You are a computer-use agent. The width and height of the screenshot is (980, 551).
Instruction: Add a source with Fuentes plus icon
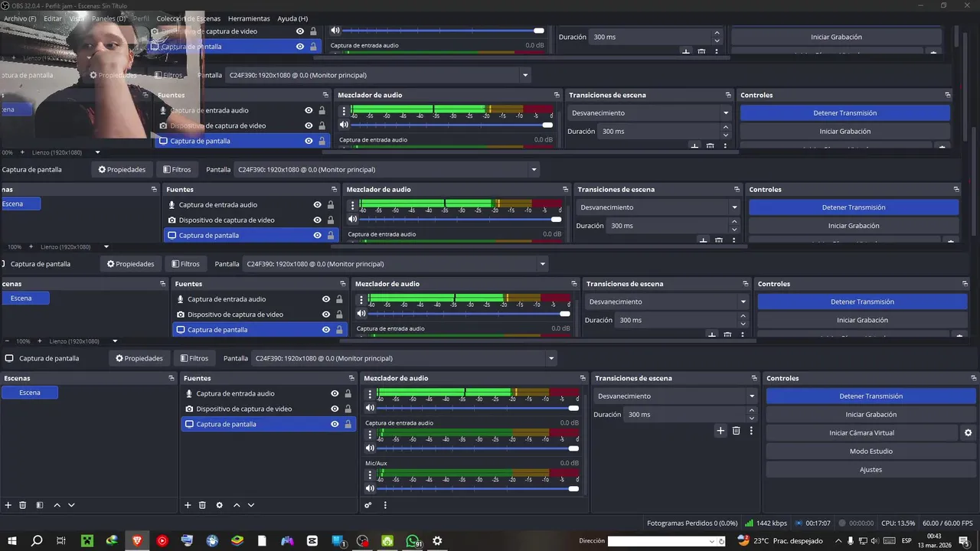188,505
